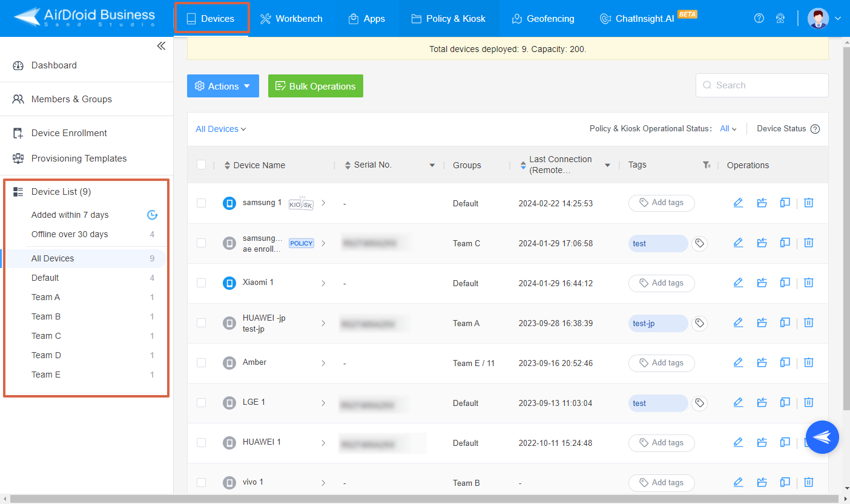Click the device Search input field
Image resolution: width=850 pixels, height=504 pixels.
(x=762, y=85)
